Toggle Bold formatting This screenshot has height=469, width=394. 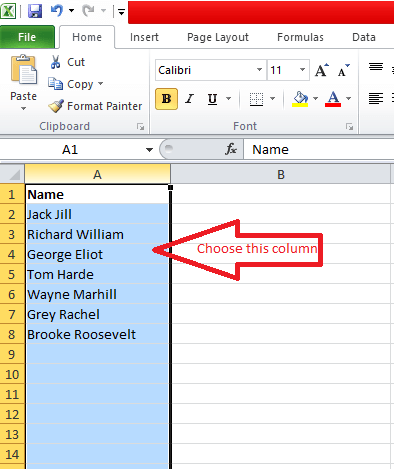click(x=166, y=99)
